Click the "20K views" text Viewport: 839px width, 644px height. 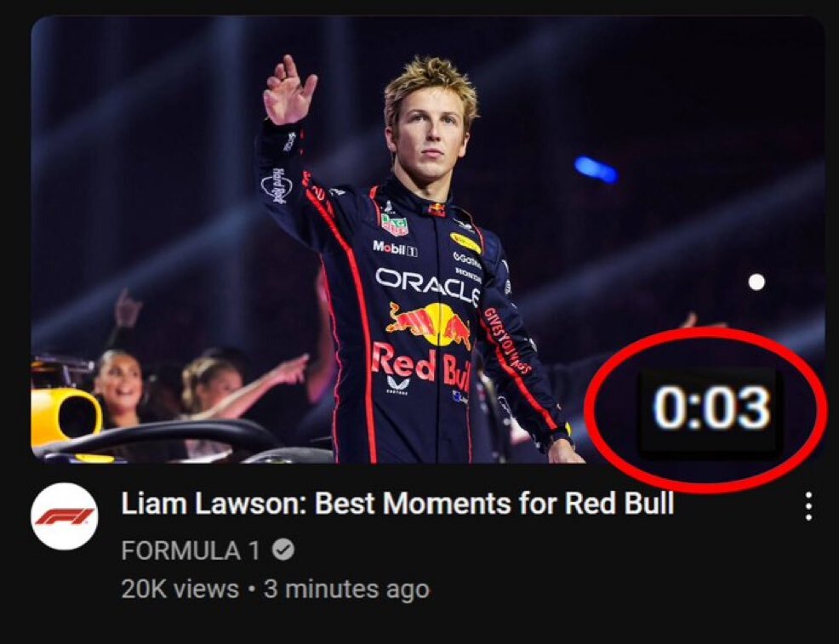coord(180,588)
